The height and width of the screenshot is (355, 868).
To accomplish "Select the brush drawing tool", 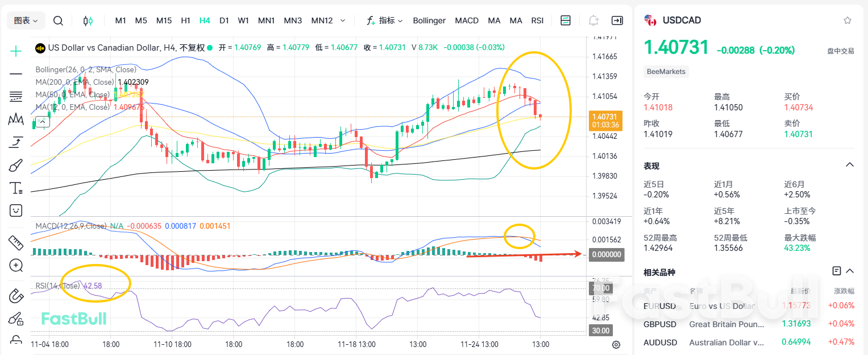I will tap(16, 165).
